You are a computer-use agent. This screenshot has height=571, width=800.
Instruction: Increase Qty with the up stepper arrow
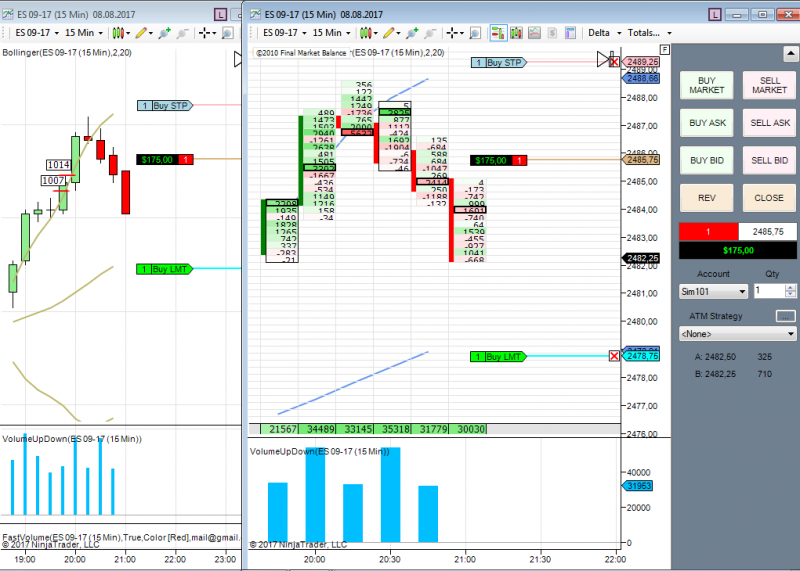pyautogui.click(x=791, y=288)
